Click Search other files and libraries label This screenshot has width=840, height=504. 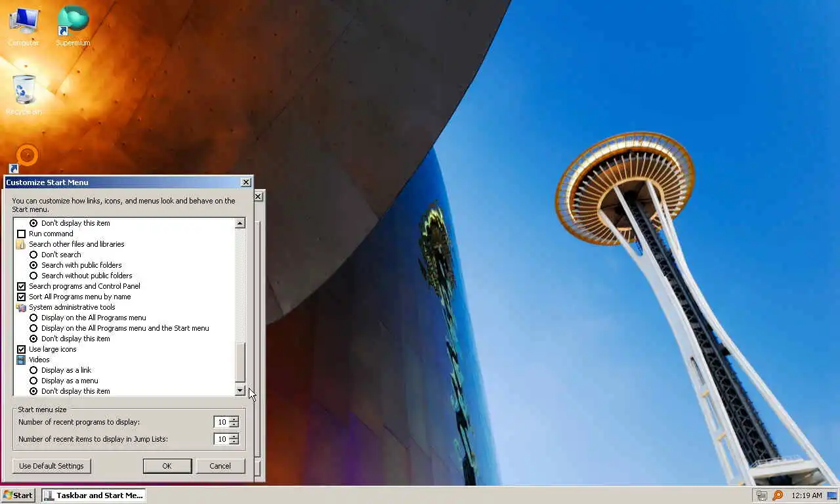(76, 244)
